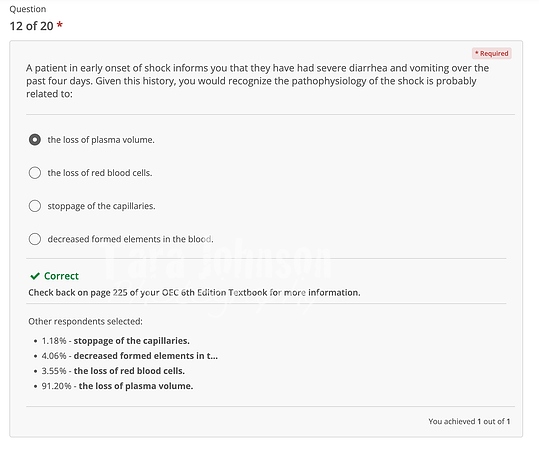The height and width of the screenshot is (450, 539).
Task: Click the page 225 textbook reference text
Action: point(194,293)
